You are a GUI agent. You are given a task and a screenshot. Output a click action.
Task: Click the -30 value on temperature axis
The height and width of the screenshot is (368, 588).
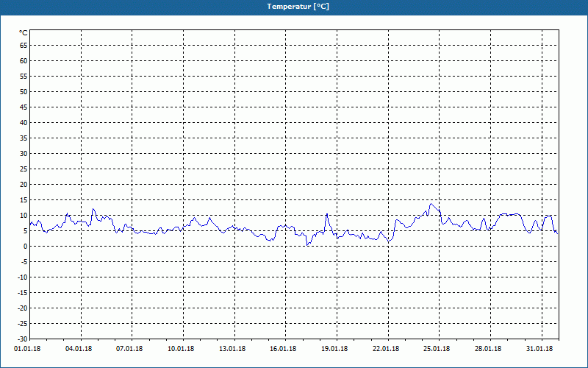pos(23,339)
